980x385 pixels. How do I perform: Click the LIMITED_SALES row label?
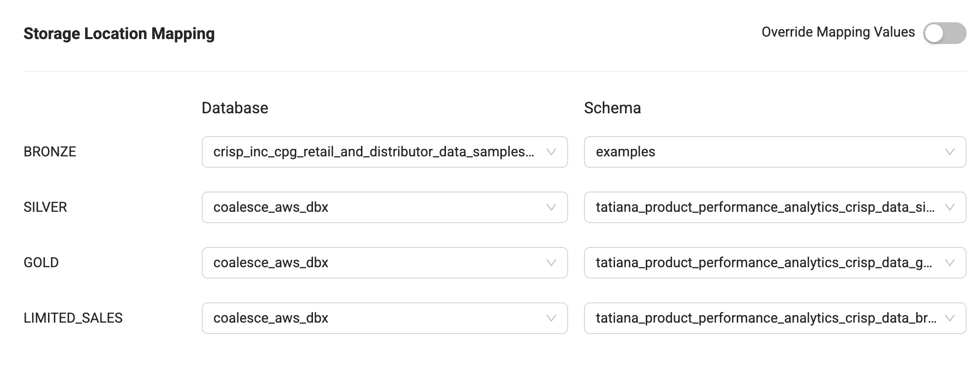[x=73, y=318]
